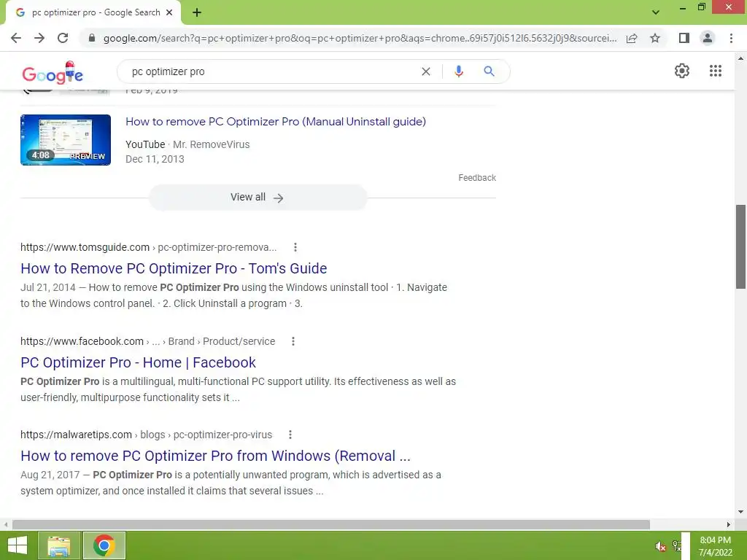Screen dimensions: 747x560
Task: Open a new browser tab
Action: (197, 12)
